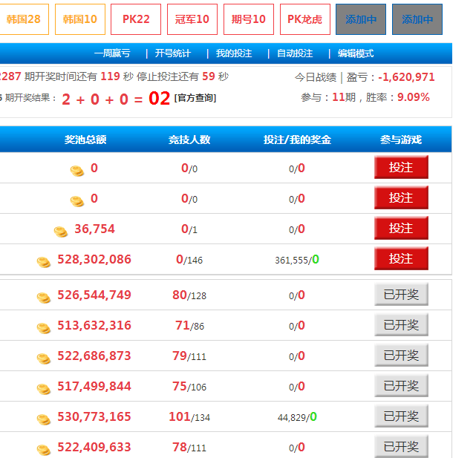The image size is (476, 458).
Task: Click the coin icon beside 522,686,873
Action: coord(44,358)
